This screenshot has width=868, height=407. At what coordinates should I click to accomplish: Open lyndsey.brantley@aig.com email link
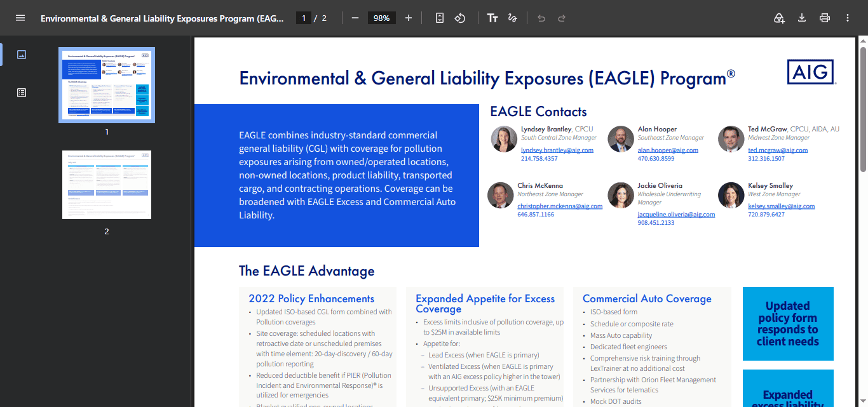(x=557, y=150)
